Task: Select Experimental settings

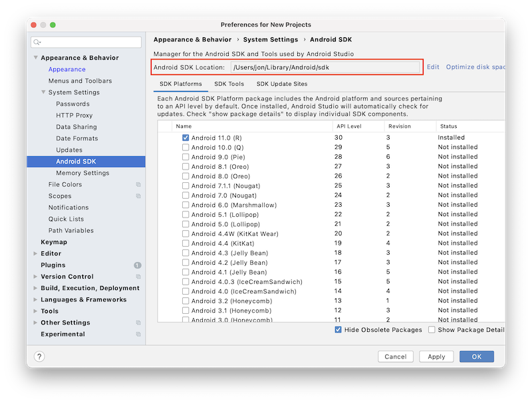Action: 63,334
